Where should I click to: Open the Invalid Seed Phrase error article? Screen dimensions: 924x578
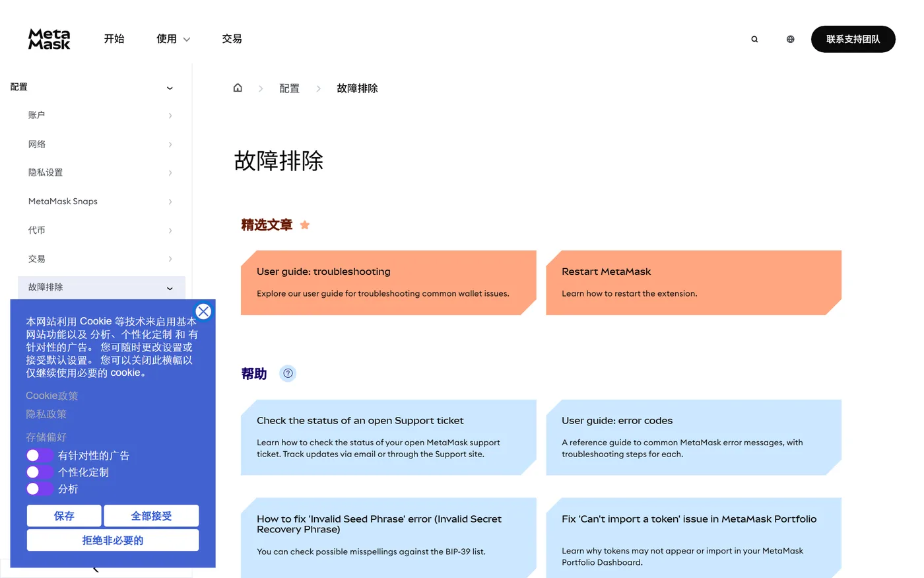click(x=388, y=538)
